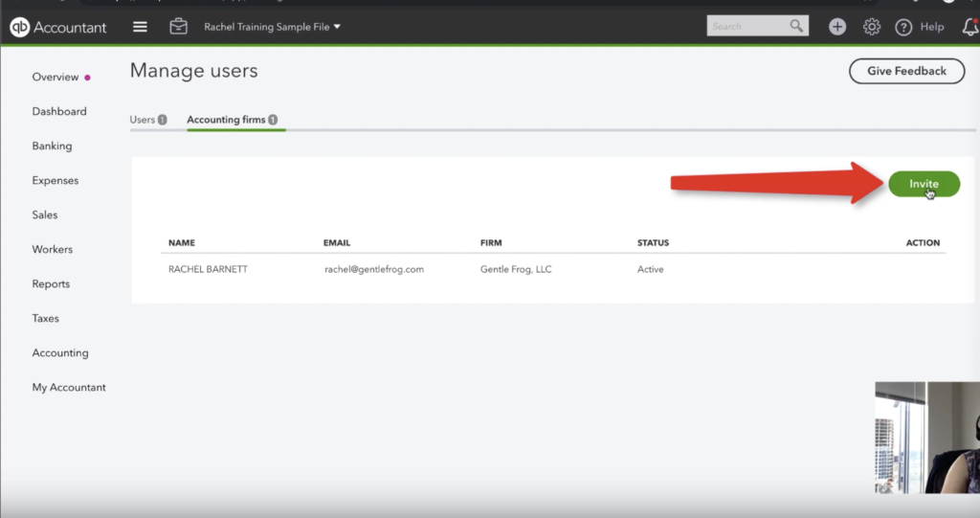Go to Dashboard in the sidebar
The image size is (980, 518).
point(59,111)
